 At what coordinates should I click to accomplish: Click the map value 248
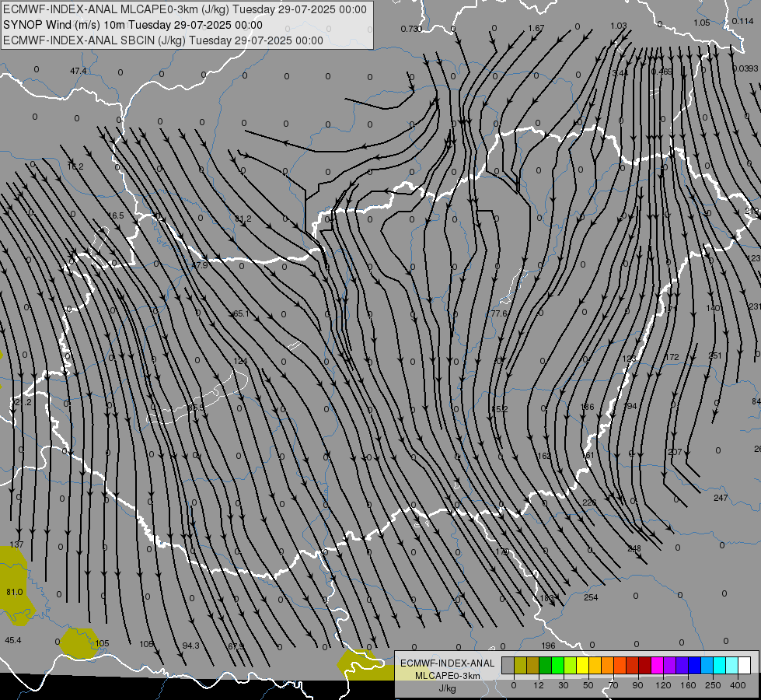pos(634,548)
